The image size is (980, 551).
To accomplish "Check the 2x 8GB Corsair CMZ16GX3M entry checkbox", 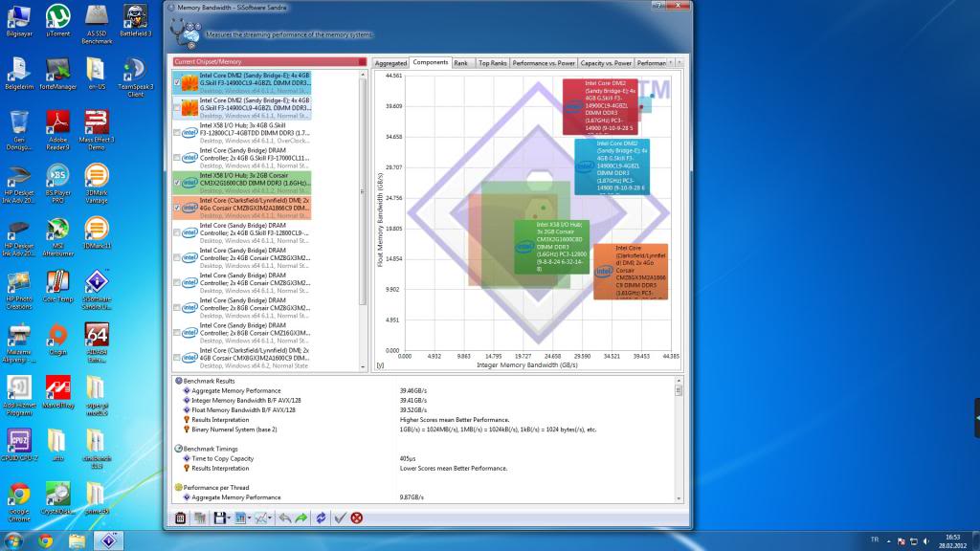I will (177, 332).
